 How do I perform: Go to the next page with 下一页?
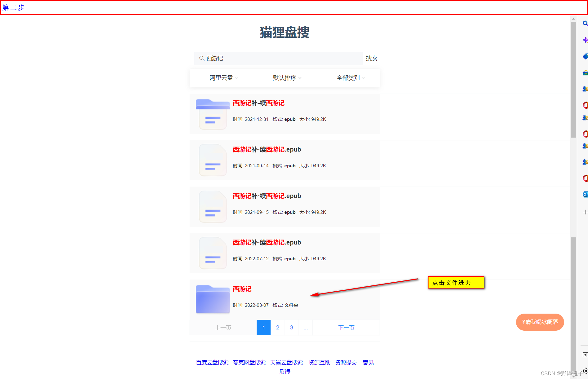pyautogui.click(x=346, y=328)
